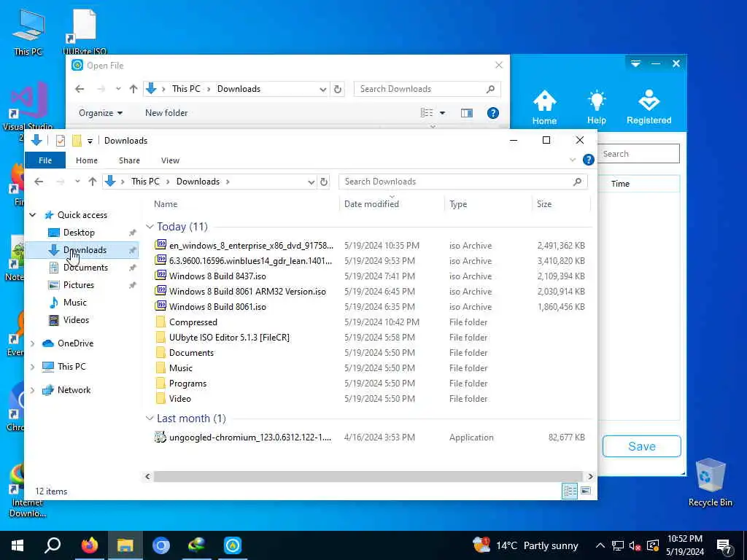Expand the OneDrive tree node
This screenshot has width=747, height=560.
pyautogui.click(x=32, y=343)
